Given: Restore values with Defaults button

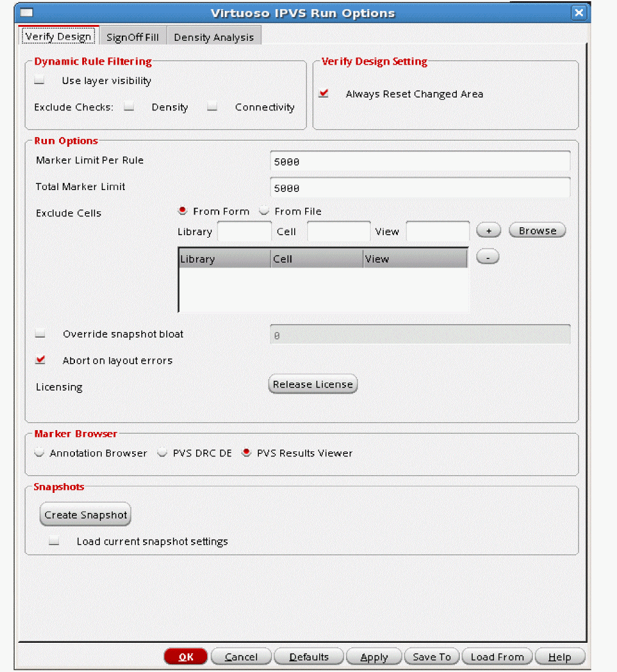Looking at the screenshot, I should 309,657.
